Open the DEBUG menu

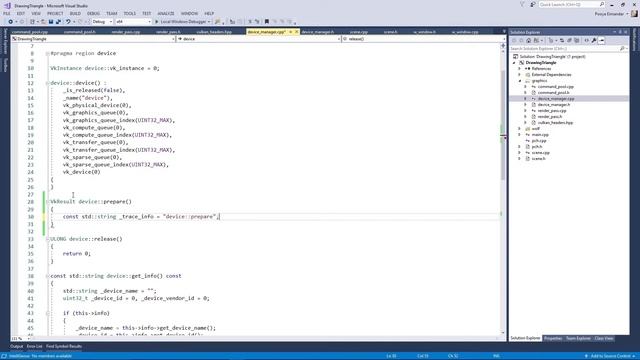[93, 13]
